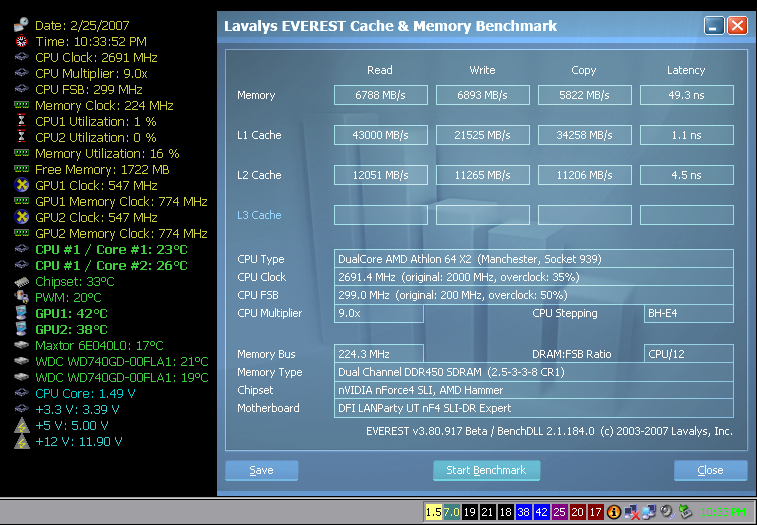Click the Memory Write value field
This screenshot has width=757, height=525.
pyautogui.click(x=482, y=95)
